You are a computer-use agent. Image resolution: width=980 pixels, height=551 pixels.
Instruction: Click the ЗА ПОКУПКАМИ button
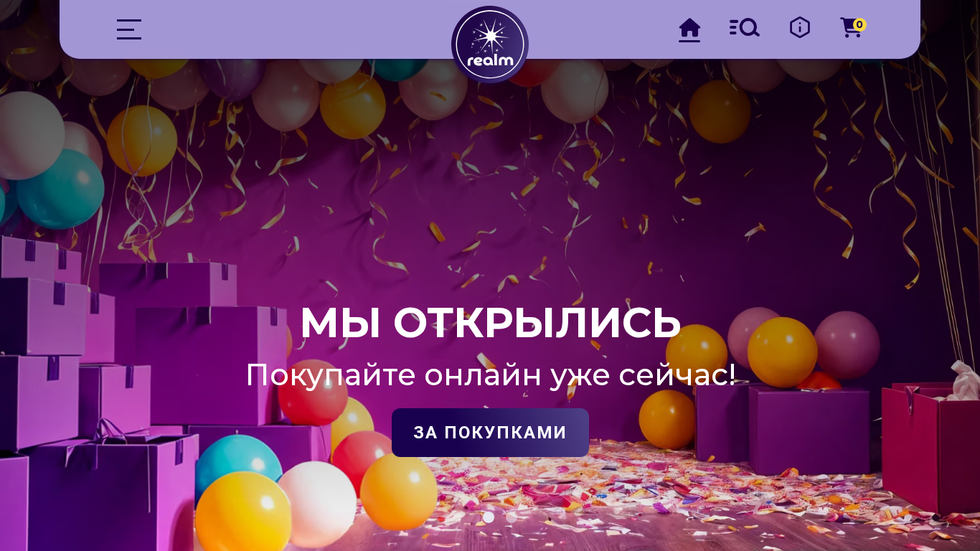point(490,433)
